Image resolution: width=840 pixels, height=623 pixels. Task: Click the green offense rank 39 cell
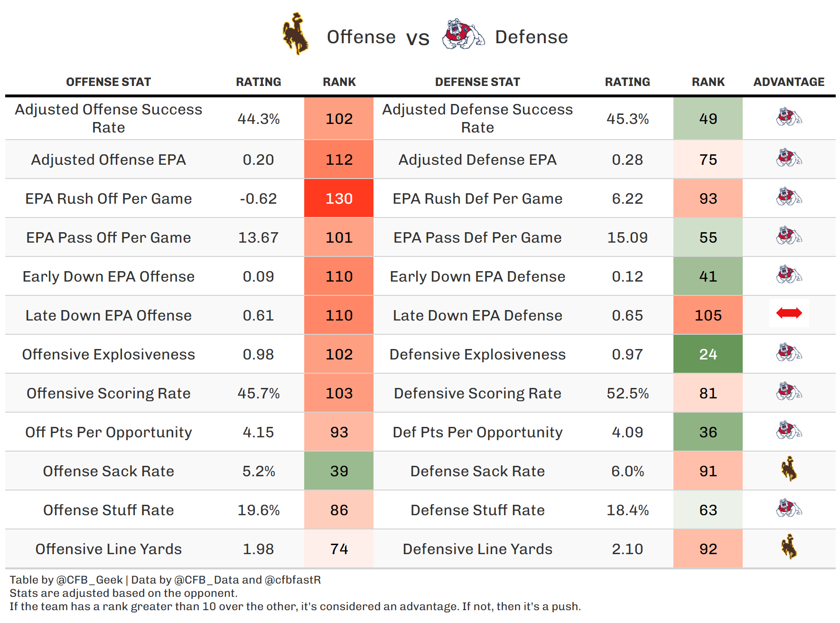339,471
